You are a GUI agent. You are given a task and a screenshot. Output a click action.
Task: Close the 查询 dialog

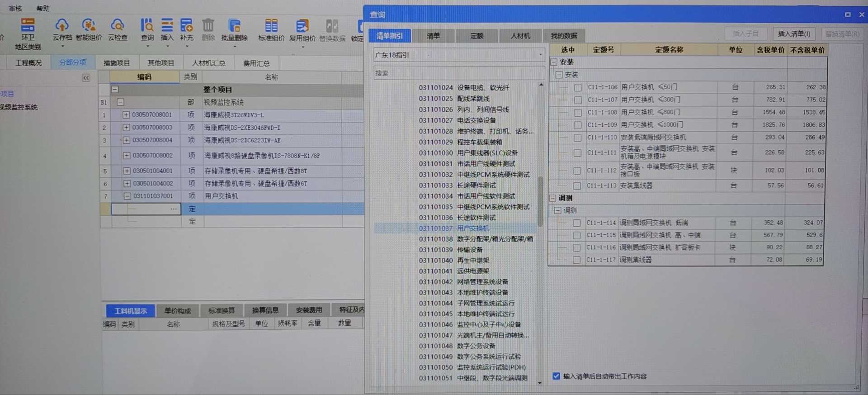(x=862, y=14)
